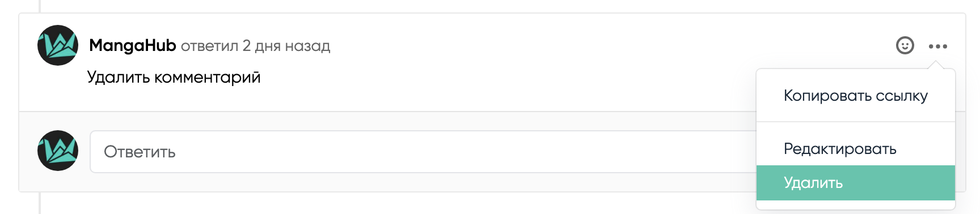Select your own profile picture near Ответить
This screenshot has width=980, height=214.
point(58,151)
